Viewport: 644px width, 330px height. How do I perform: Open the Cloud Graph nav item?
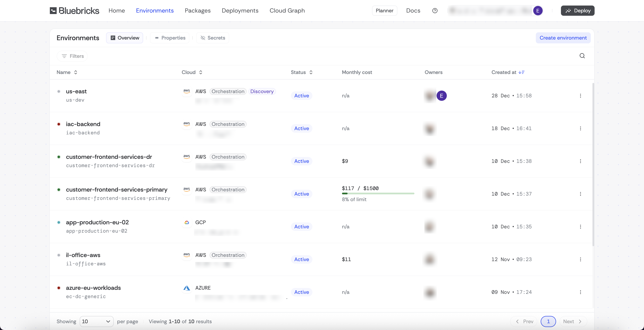[x=287, y=11]
